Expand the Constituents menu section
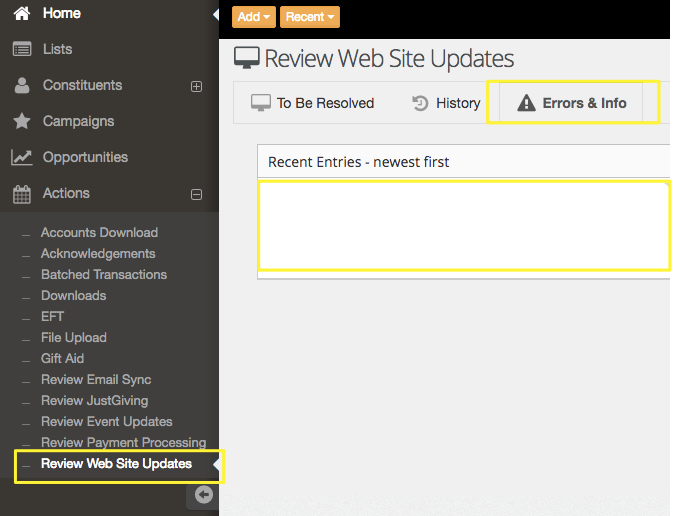Viewport: 673px width, 516px height. pyautogui.click(x=196, y=87)
